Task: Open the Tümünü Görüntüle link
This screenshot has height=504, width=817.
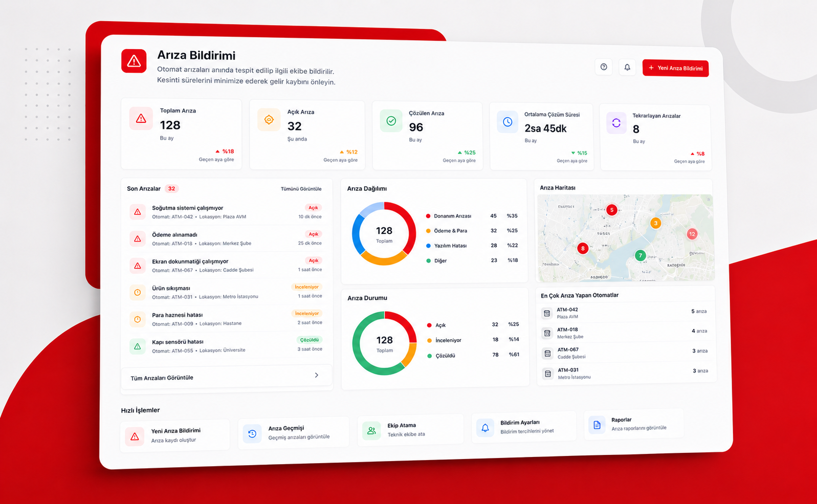Action: pos(301,189)
